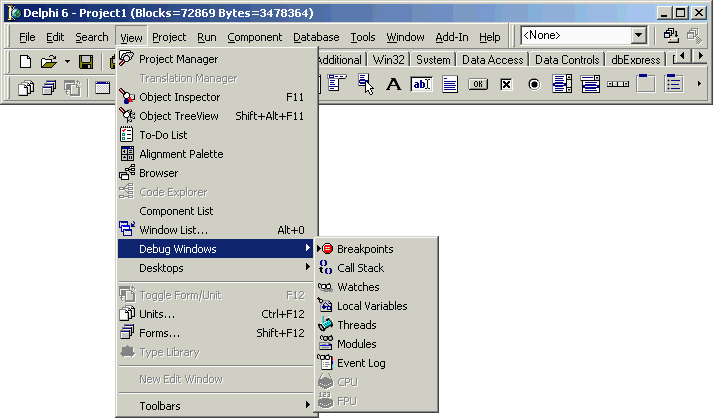Open the Search menu

[92, 37]
